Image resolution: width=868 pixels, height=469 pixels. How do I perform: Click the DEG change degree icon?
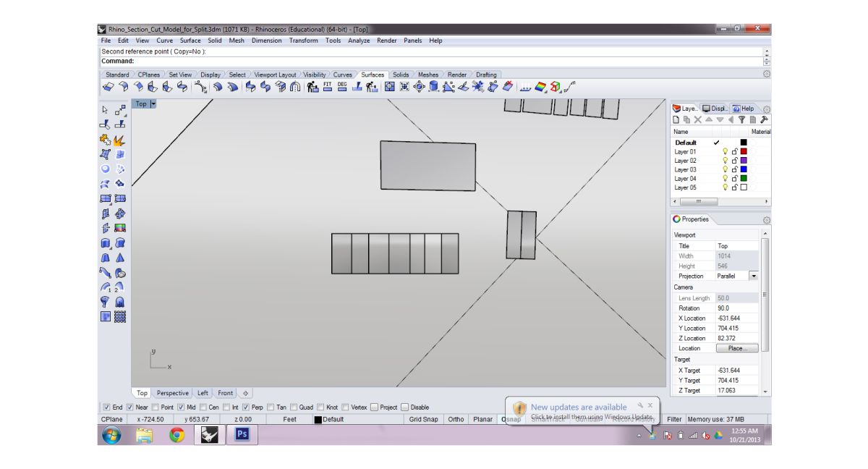[342, 86]
